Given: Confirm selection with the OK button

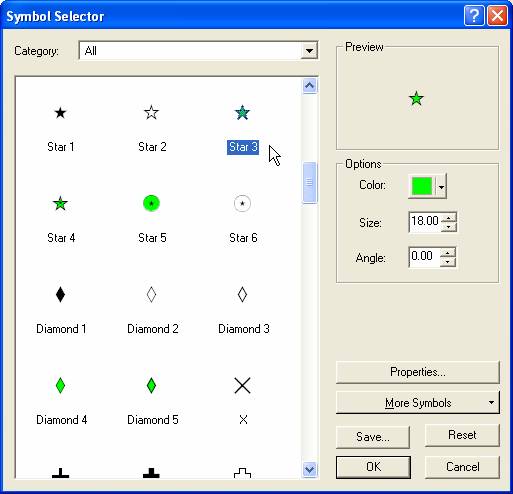Looking at the screenshot, I should point(373,467).
